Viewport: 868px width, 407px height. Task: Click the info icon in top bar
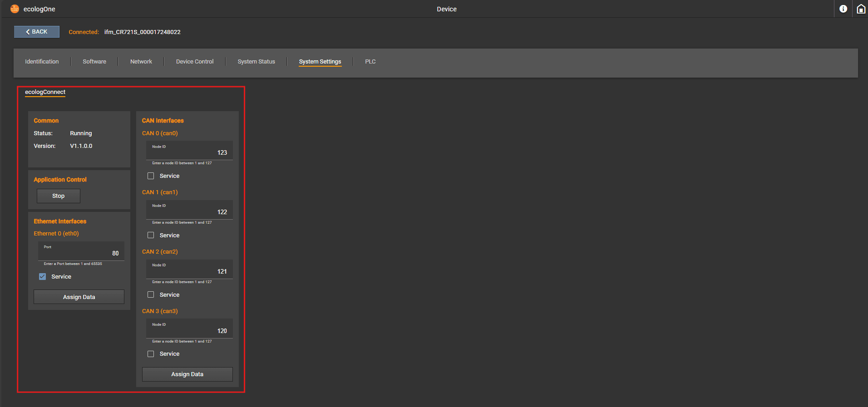click(x=843, y=9)
